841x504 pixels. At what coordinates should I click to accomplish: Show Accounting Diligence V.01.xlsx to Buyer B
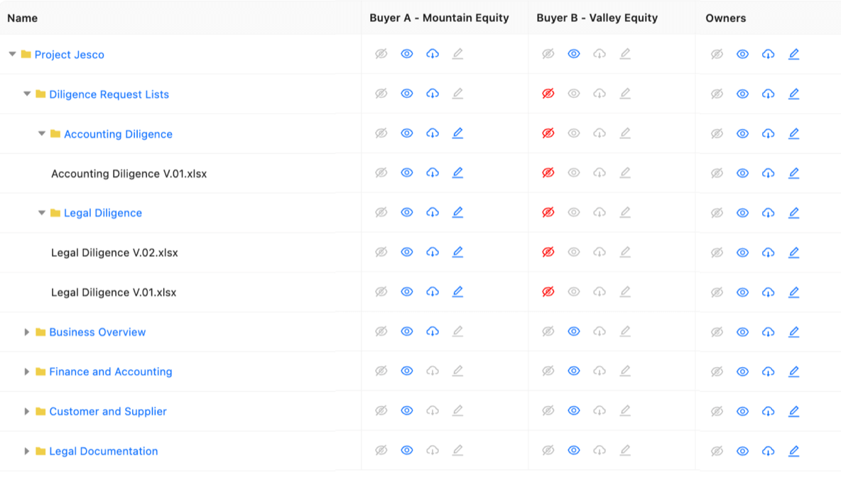pos(573,172)
